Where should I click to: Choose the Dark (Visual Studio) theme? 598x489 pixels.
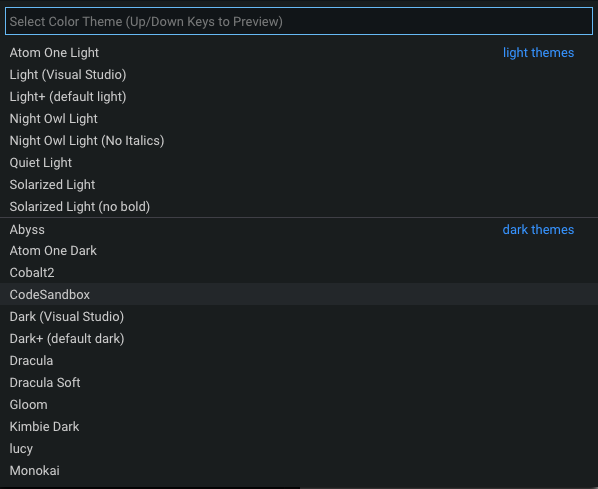tap(299, 317)
